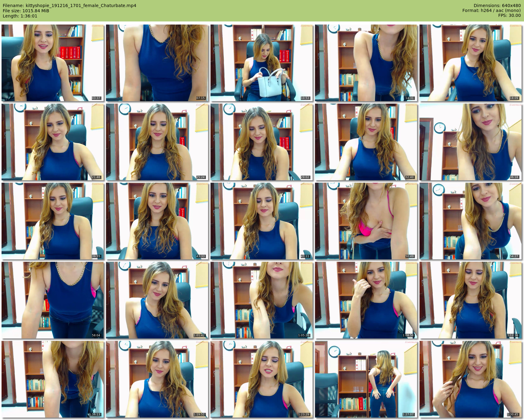Pick the thumbnail stamped 47:11
The image size is (524, 420).
pos(261,221)
